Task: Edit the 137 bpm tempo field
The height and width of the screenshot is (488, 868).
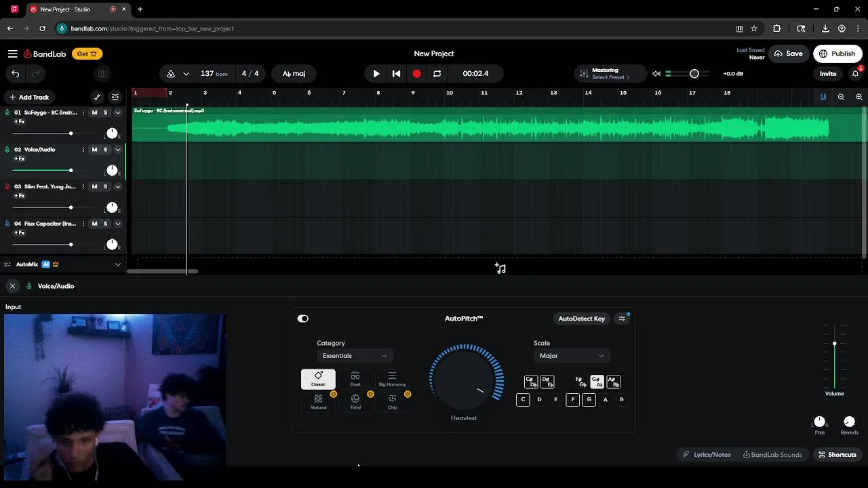Action: 214,73
